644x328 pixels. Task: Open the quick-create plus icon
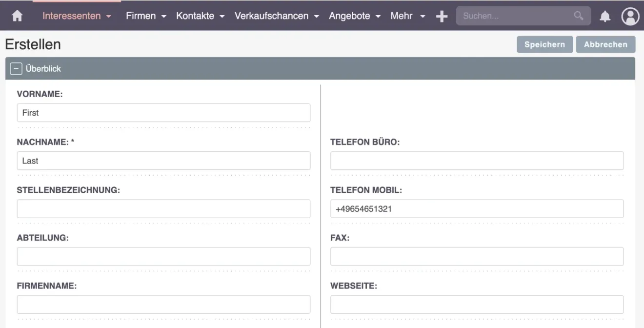442,16
